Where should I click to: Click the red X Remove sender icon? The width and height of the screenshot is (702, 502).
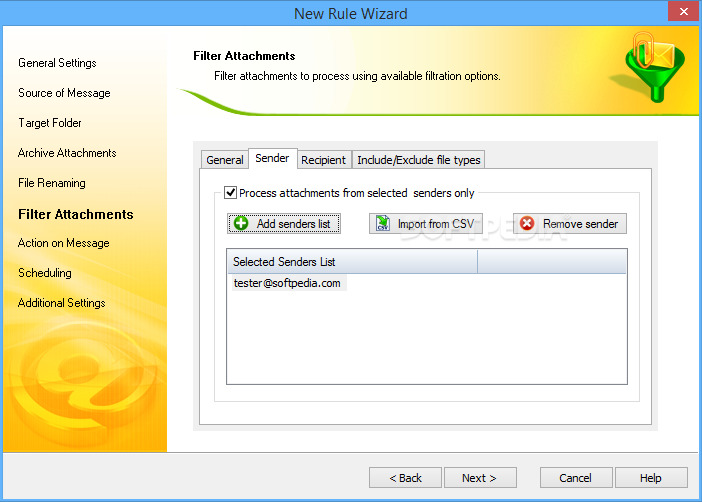pyautogui.click(x=527, y=223)
